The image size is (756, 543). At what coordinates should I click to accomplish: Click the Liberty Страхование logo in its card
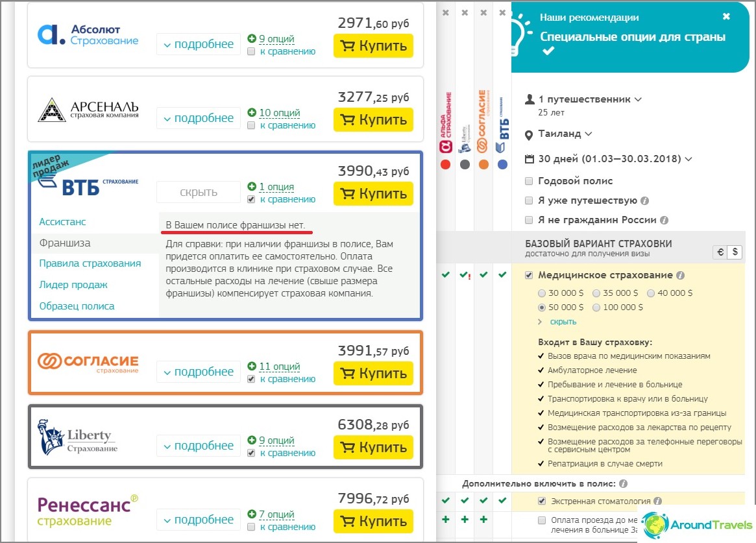[78, 437]
